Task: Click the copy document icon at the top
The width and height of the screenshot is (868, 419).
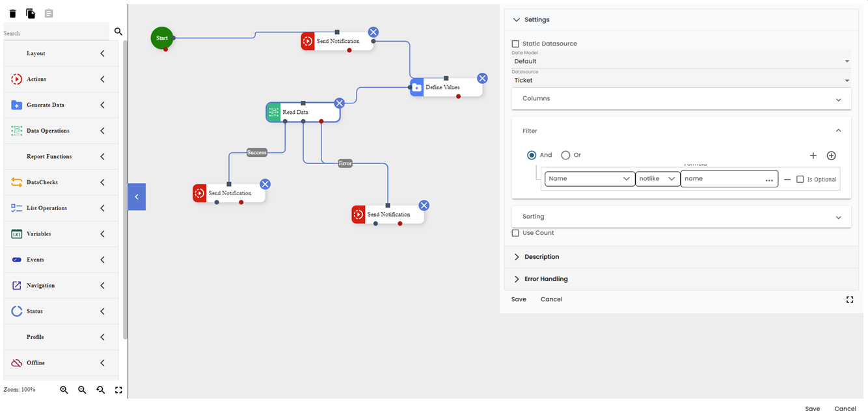Action: click(30, 12)
